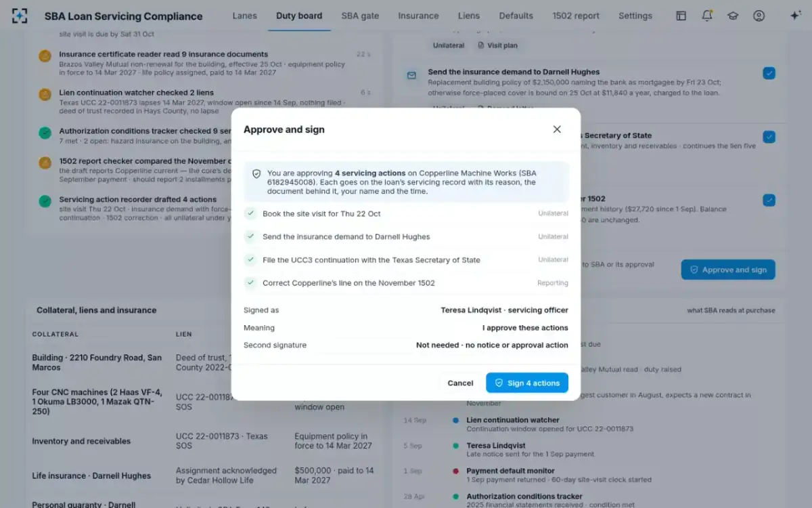Screen dimensions: 812x508
Task: Click the Unilateral chip beside Visit plan
Action: pyautogui.click(x=449, y=45)
